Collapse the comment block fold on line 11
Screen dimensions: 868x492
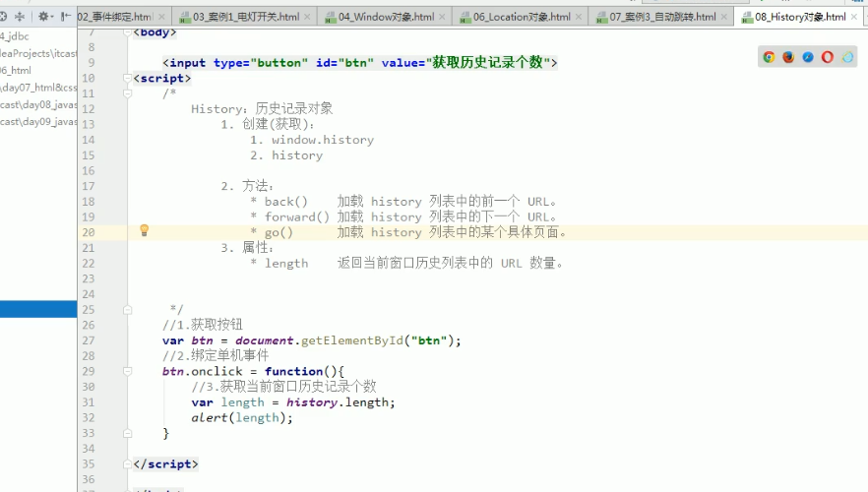[x=127, y=93]
